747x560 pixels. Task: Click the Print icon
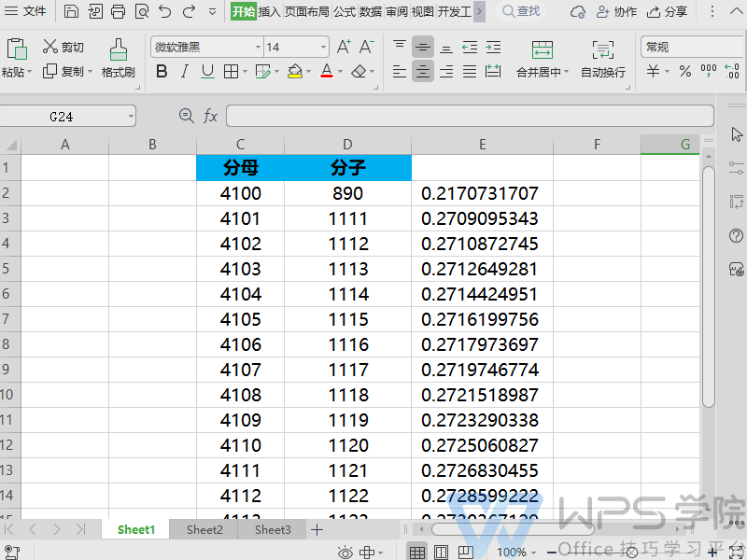[x=119, y=11]
